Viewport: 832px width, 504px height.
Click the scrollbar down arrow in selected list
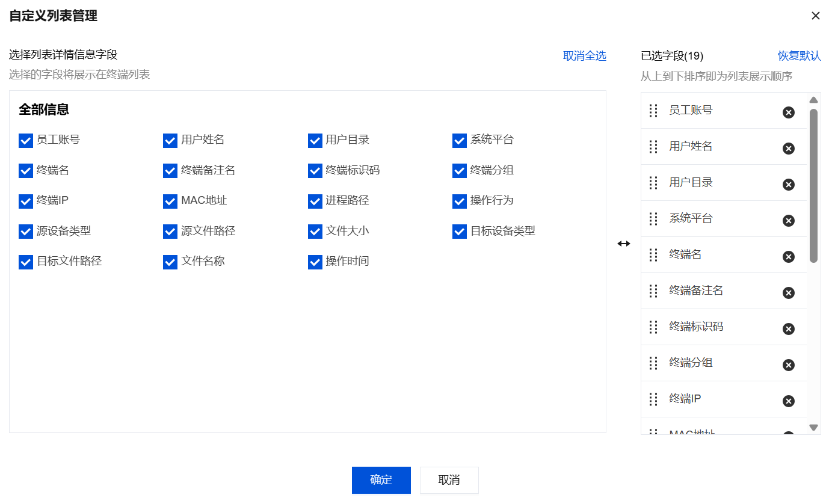813,428
